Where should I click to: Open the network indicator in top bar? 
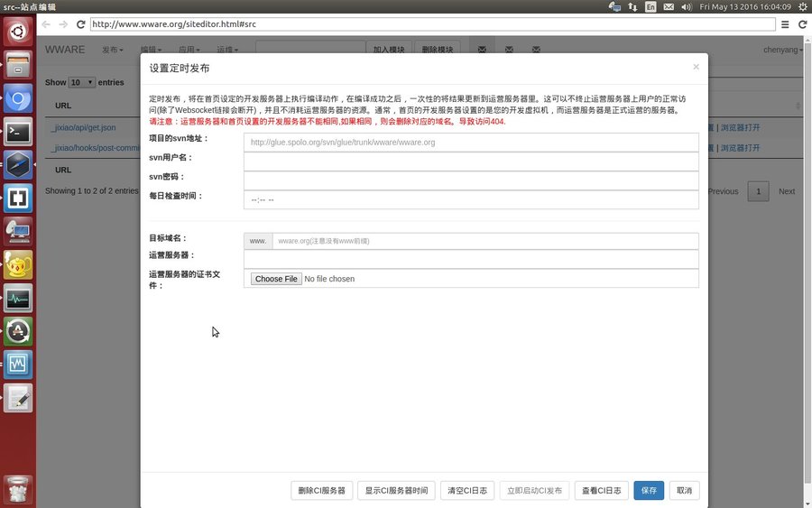632,6
